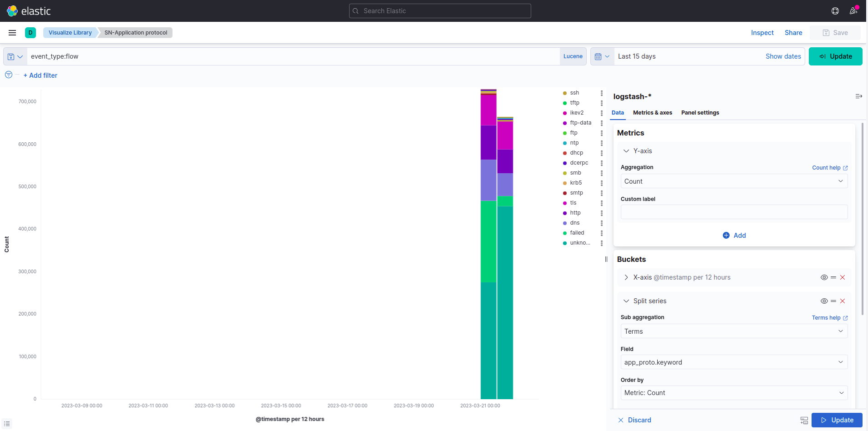
Task: Open the Panel settings tab
Action: point(700,113)
